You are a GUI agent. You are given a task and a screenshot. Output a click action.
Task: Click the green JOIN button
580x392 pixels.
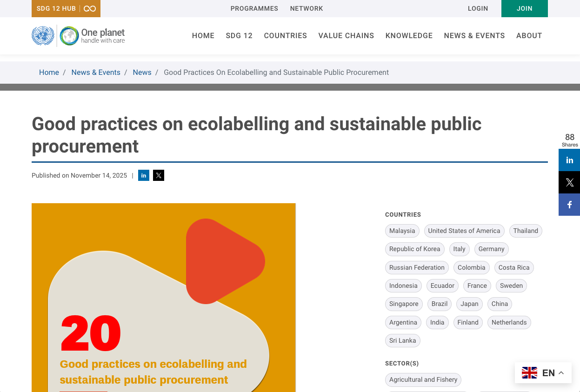tap(525, 8)
